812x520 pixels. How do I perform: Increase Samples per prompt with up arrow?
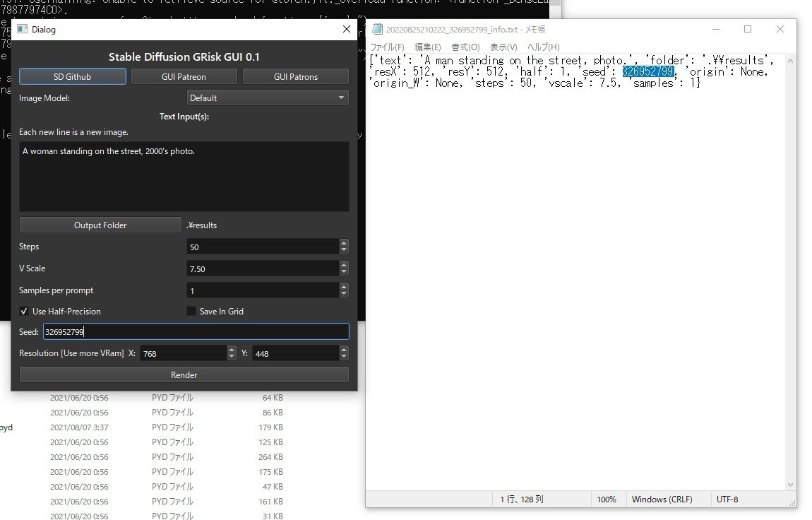pyautogui.click(x=344, y=287)
